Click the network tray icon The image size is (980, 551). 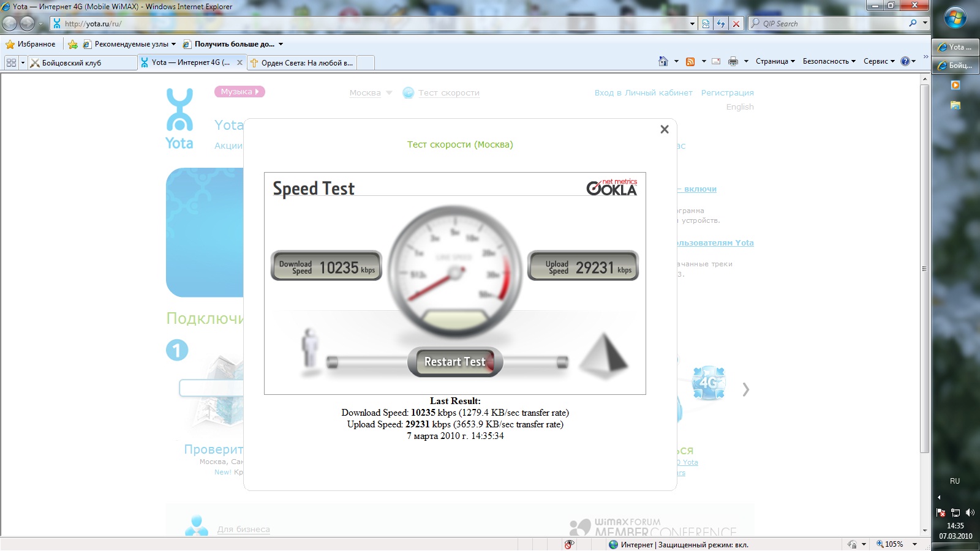(x=955, y=512)
